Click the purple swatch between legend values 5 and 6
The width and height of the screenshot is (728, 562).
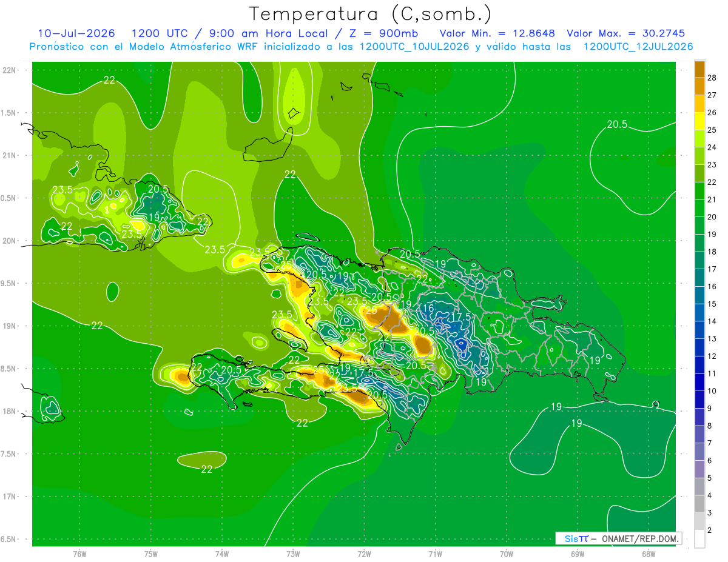(700, 469)
